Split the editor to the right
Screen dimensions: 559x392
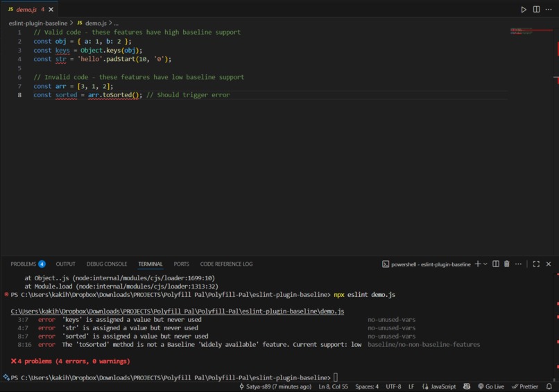[536, 9]
